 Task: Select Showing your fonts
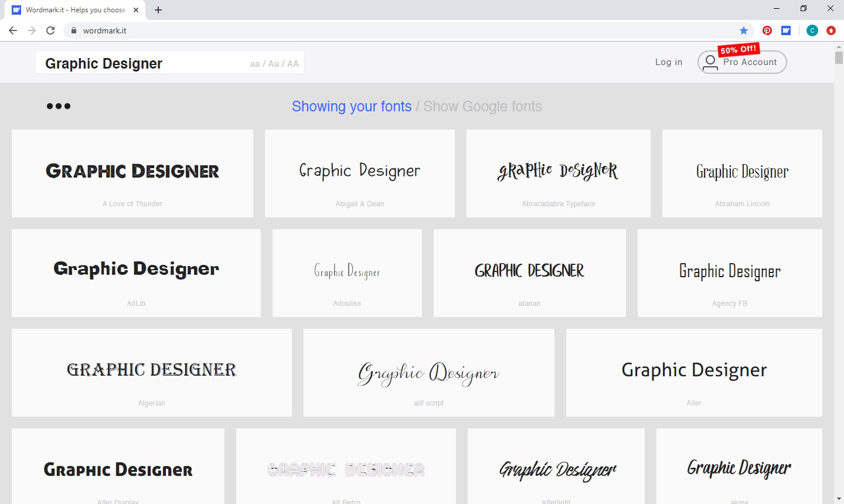click(x=352, y=107)
